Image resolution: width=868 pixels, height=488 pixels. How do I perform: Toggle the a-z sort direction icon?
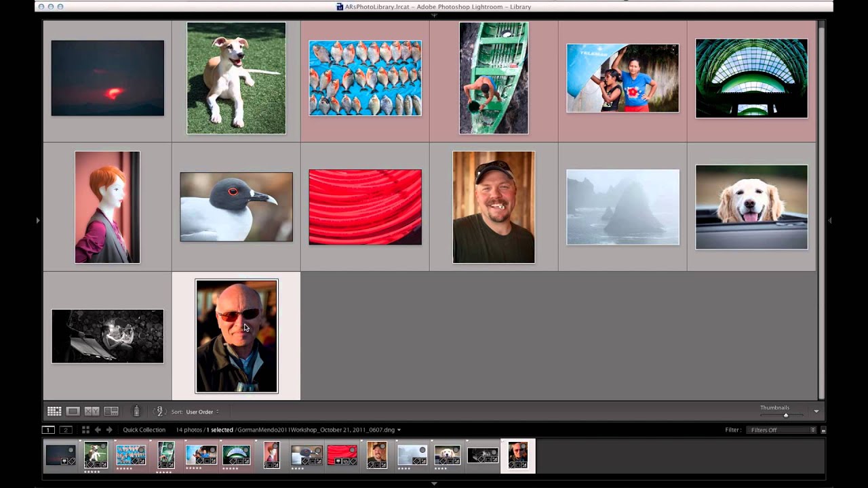click(159, 411)
